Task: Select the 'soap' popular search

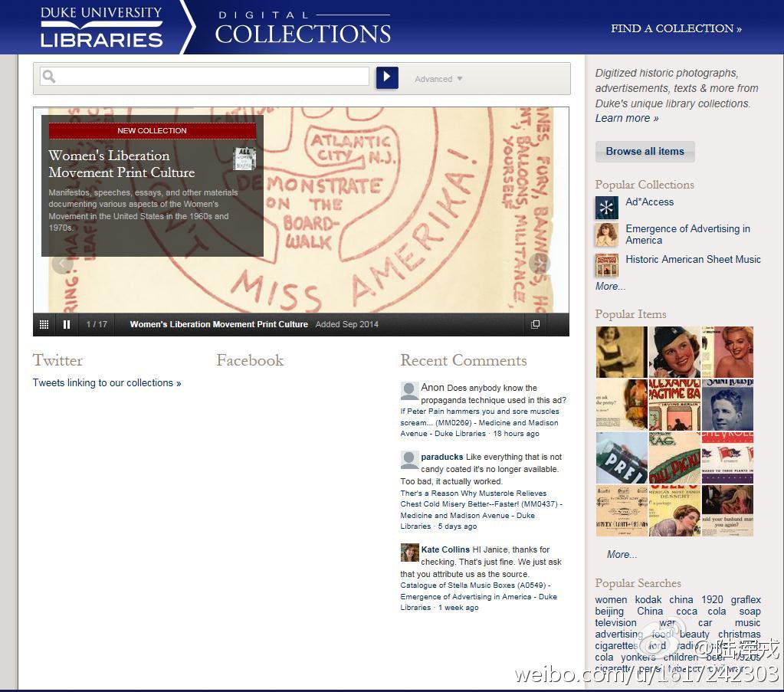Action: click(750, 611)
